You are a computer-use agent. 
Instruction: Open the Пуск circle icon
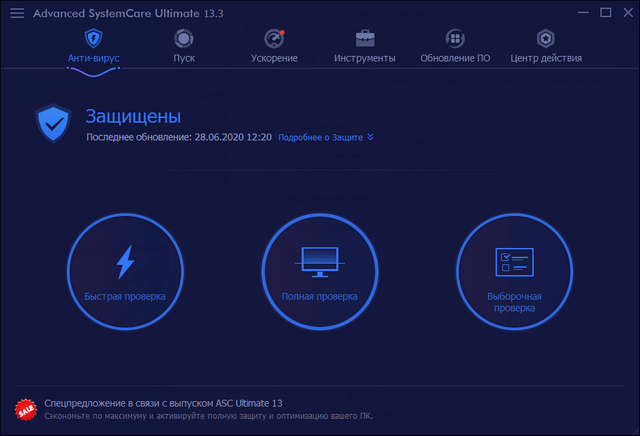pyautogui.click(x=184, y=38)
